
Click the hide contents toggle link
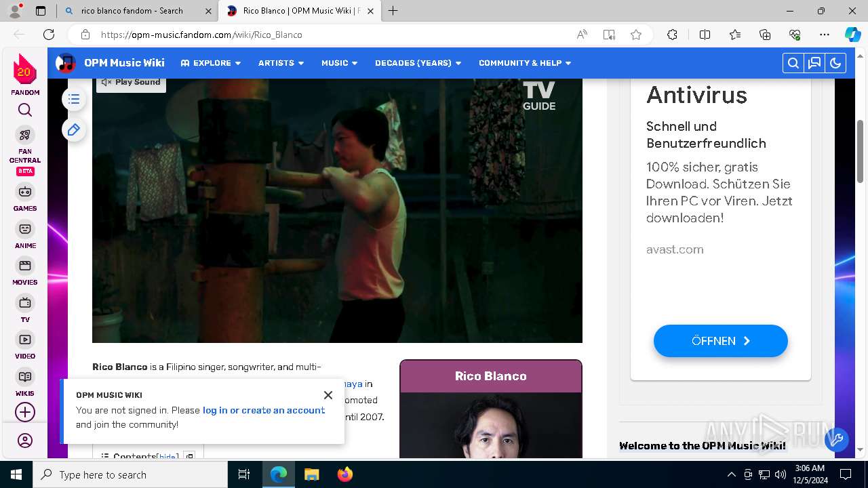pos(168,457)
